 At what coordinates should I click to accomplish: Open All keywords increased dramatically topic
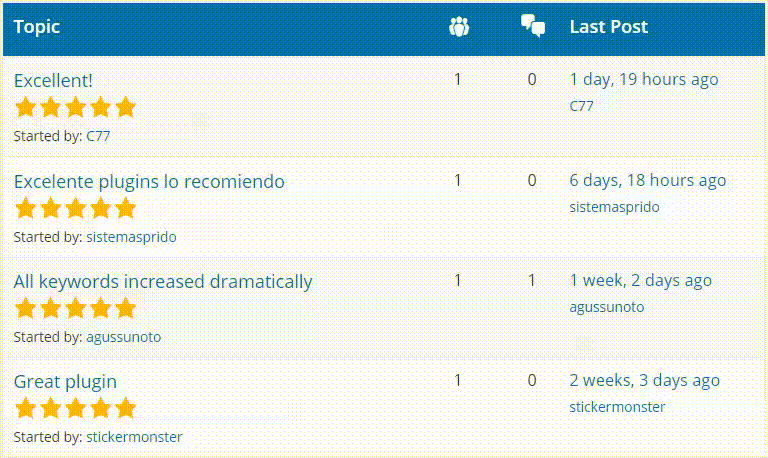[163, 282]
